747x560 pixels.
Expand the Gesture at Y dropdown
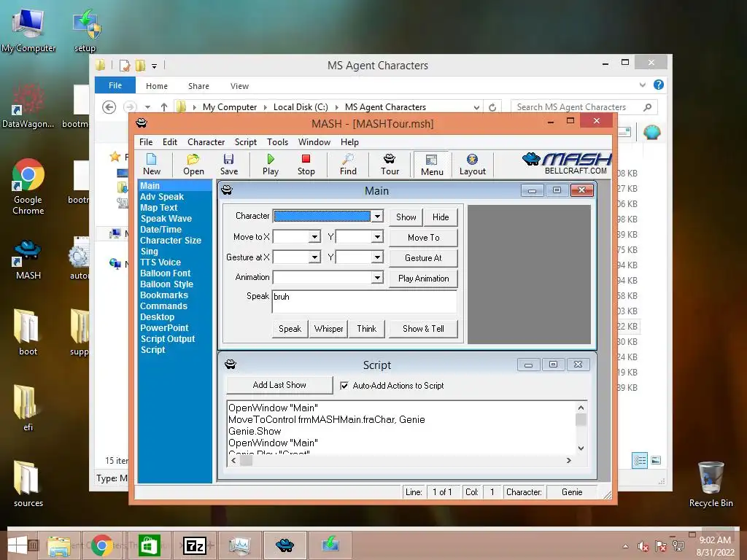click(x=377, y=257)
